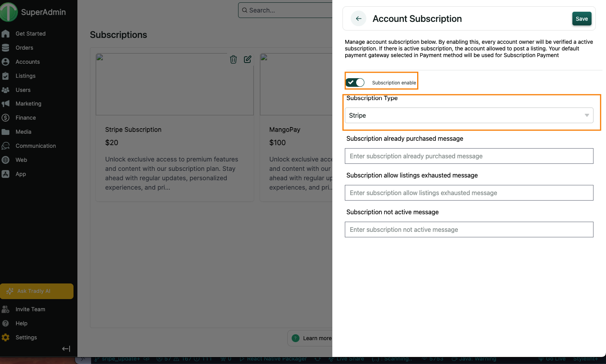Viewport: 606px width, 364px height.
Task: Go to Listings in the sidebar
Action: click(x=25, y=76)
